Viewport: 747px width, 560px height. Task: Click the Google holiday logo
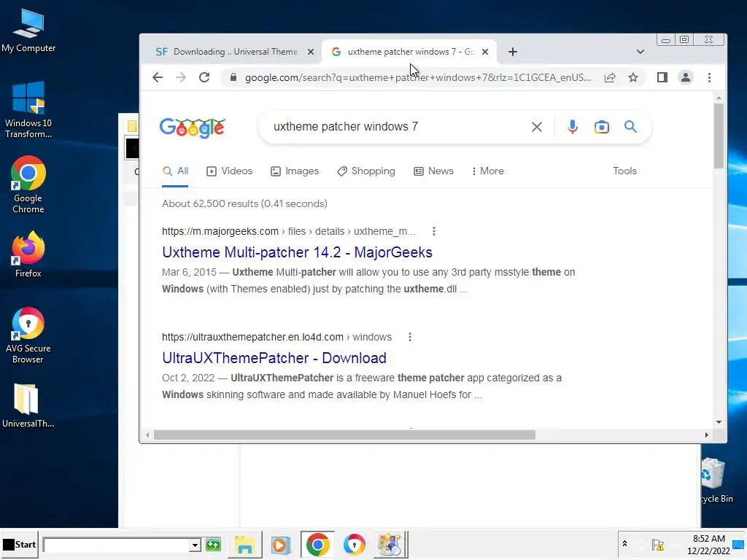pyautogui.click(x=193, y=127)
